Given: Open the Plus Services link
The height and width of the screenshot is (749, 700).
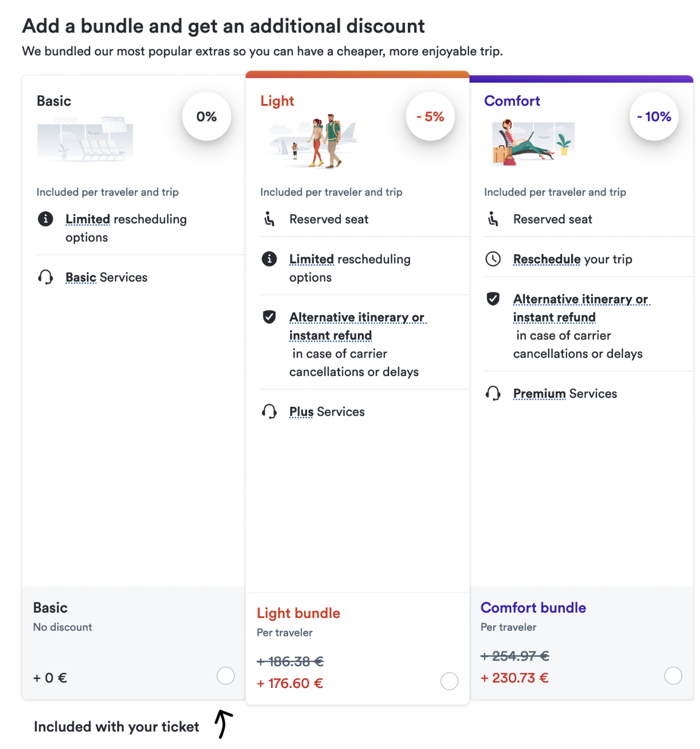Looking at the screenshot, I should click(x=301, y=412).
